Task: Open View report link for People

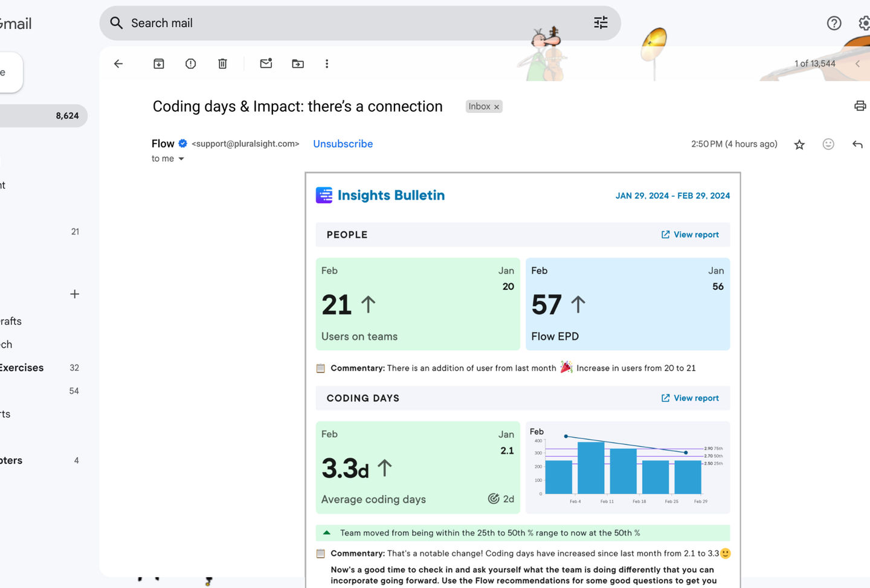Action: (x=690, y=235)
